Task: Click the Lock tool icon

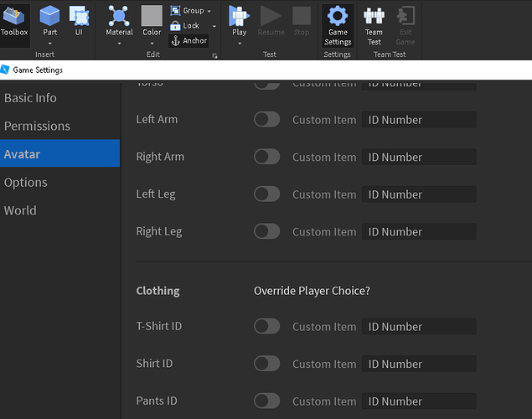Action: click(176, 26)
